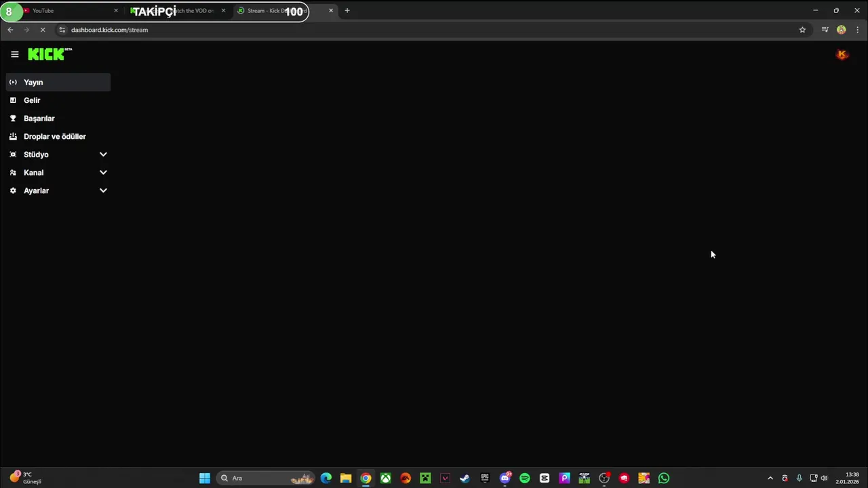
Task: Show hidden system tray icons
Action: point(770,479)
